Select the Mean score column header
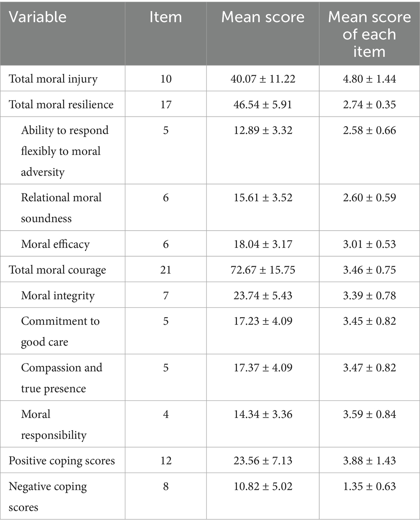Image resolution: width=420 pixels, height=527 pixels. click(262, 17)
